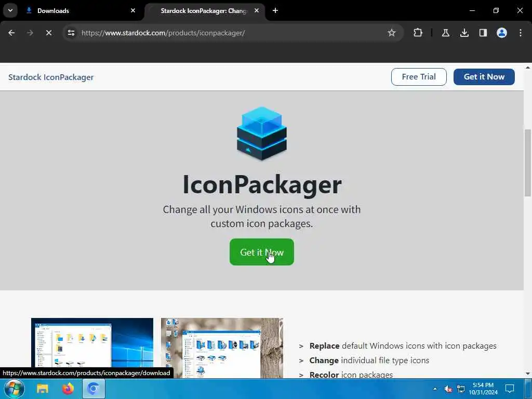Open Chrome Labs flask icon
This screenshot has width=532, height=399.
[445, 33]
